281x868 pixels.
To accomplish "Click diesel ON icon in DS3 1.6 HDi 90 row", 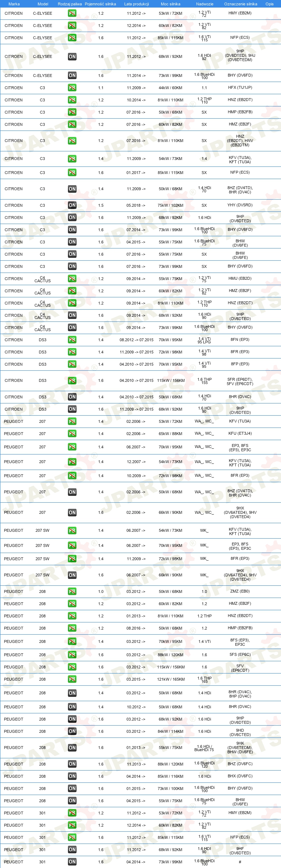I will [72, 409].
